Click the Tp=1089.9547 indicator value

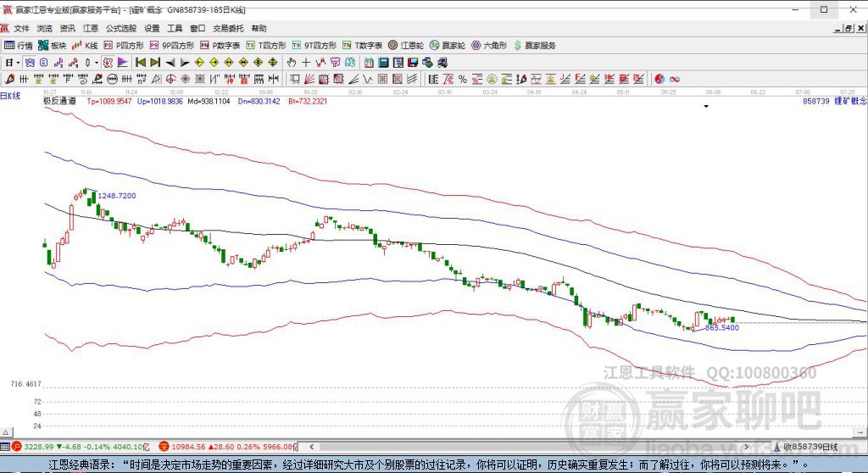[109, 102]
